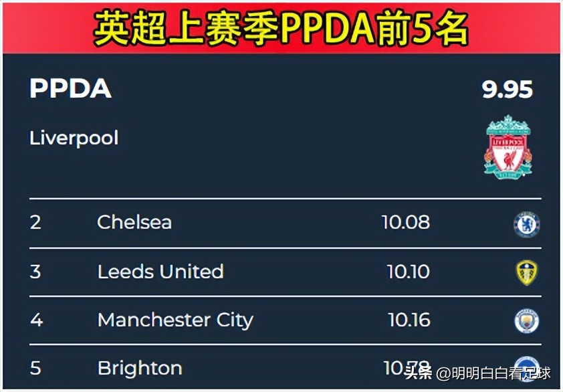
Task: Click the Brighton club badge
Action: pos(526,365)
